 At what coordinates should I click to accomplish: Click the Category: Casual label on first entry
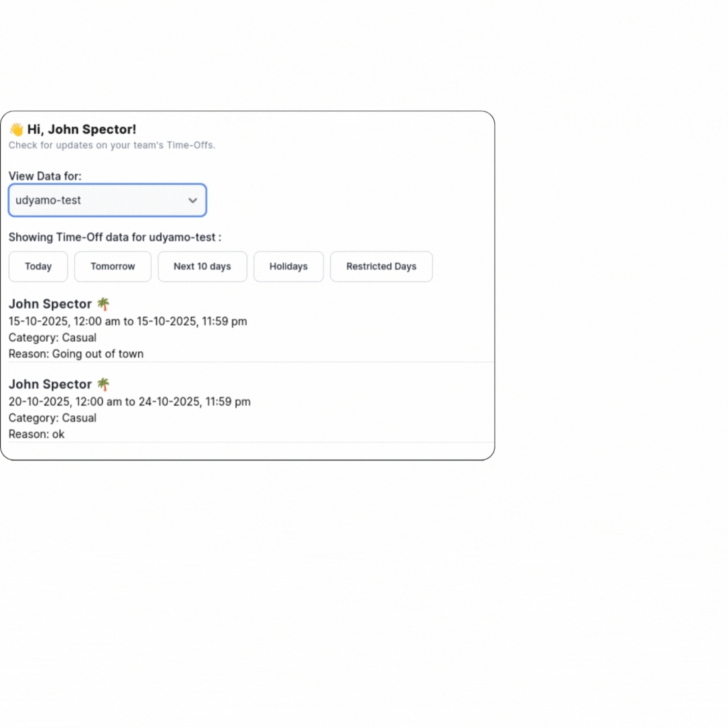click(53, 337)
